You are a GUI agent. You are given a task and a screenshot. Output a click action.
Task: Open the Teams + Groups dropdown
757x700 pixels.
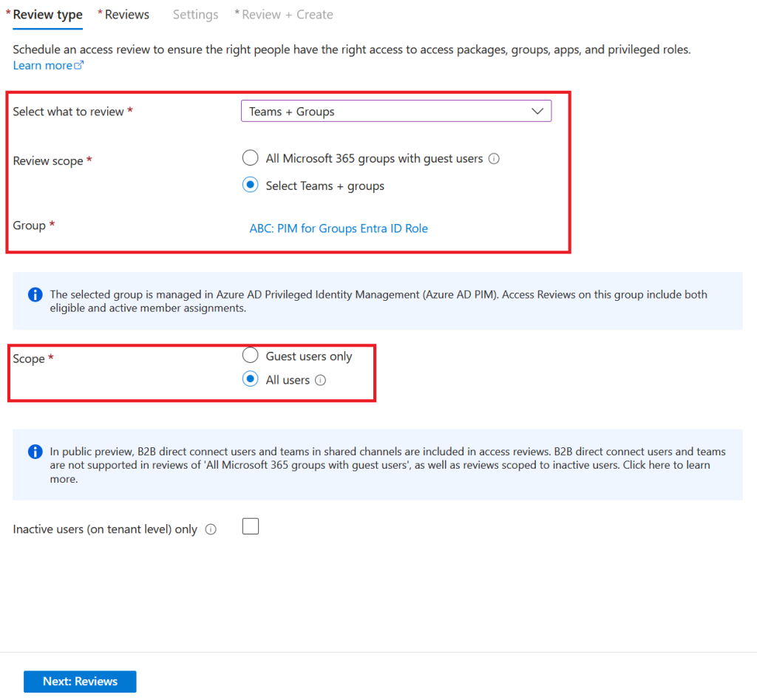(x=384, y=112)
